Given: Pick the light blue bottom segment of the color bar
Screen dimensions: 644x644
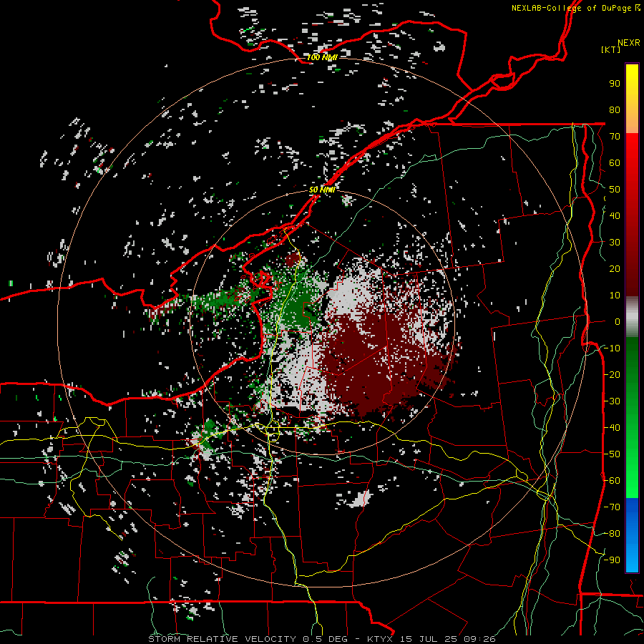Looking at the screenshot, I should 632,557.
